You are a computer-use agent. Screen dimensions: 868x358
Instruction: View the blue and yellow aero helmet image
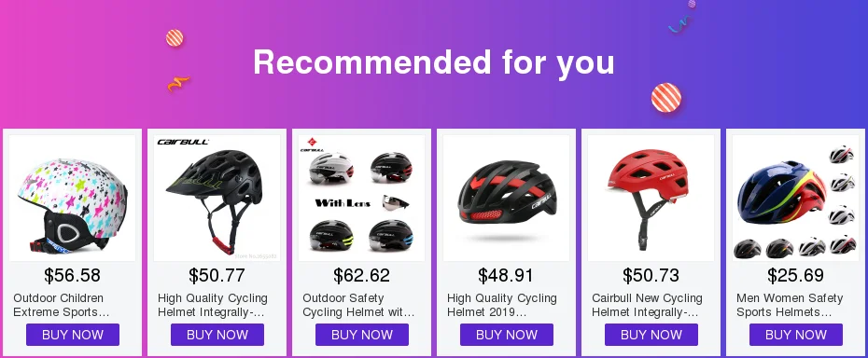pyautogui.click(x=795, y=198)
